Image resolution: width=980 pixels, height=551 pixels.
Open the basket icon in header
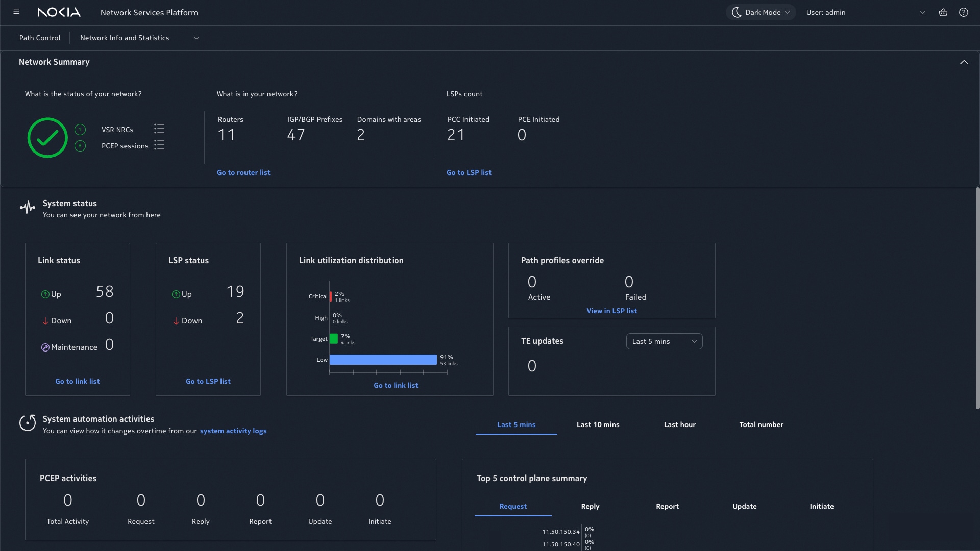[943, 12]
